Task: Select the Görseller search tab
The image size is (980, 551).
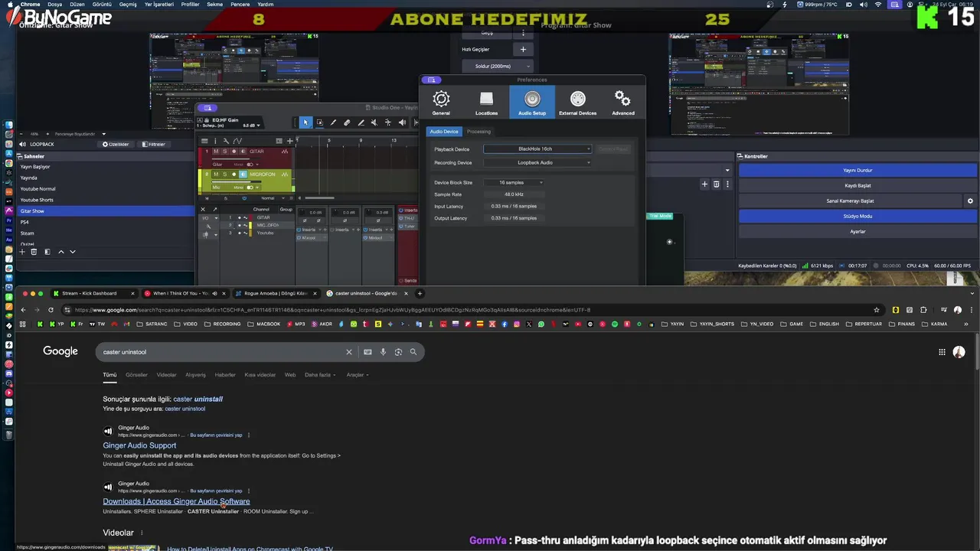Action: pos(136,375)
